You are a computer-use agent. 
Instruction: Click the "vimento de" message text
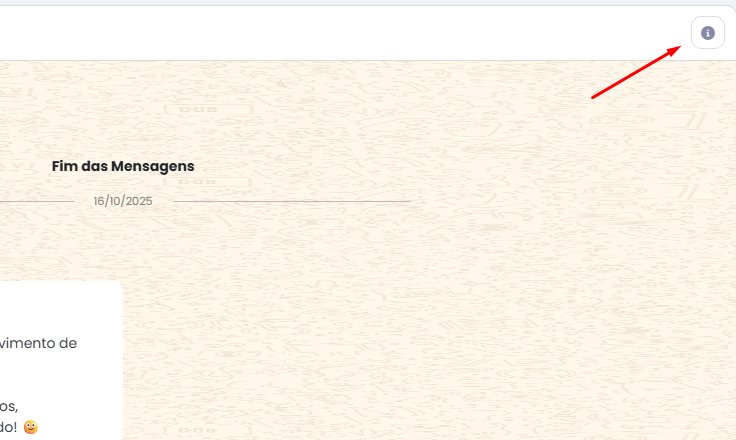(38, 343)
